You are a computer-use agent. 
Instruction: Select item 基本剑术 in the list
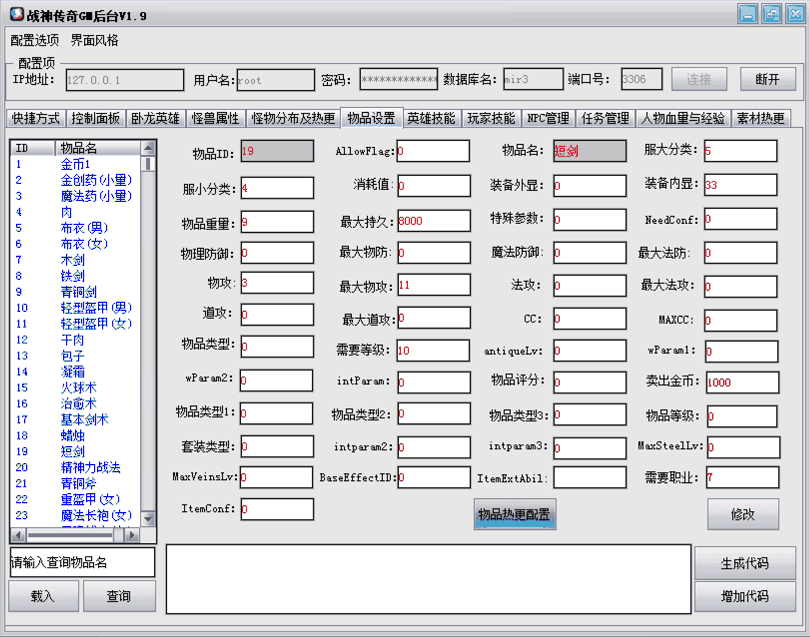tap(75, 420)
